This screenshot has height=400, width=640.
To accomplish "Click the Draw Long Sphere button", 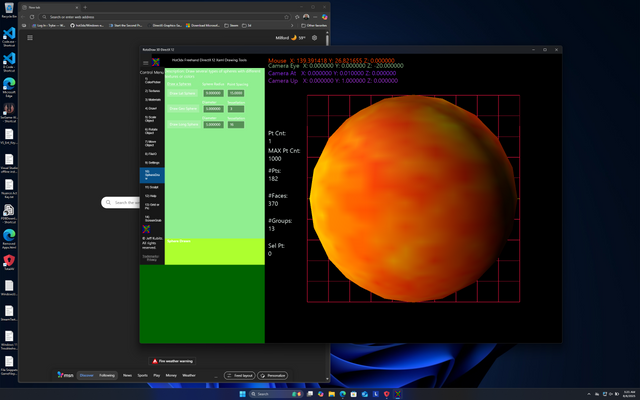I will pos(184,124).
